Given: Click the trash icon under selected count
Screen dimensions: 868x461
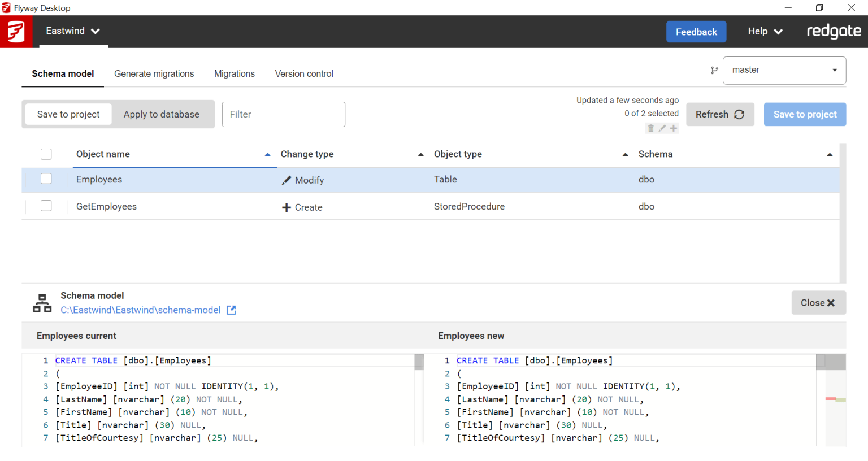Looking at the screenshot, I should click(651, 128).
